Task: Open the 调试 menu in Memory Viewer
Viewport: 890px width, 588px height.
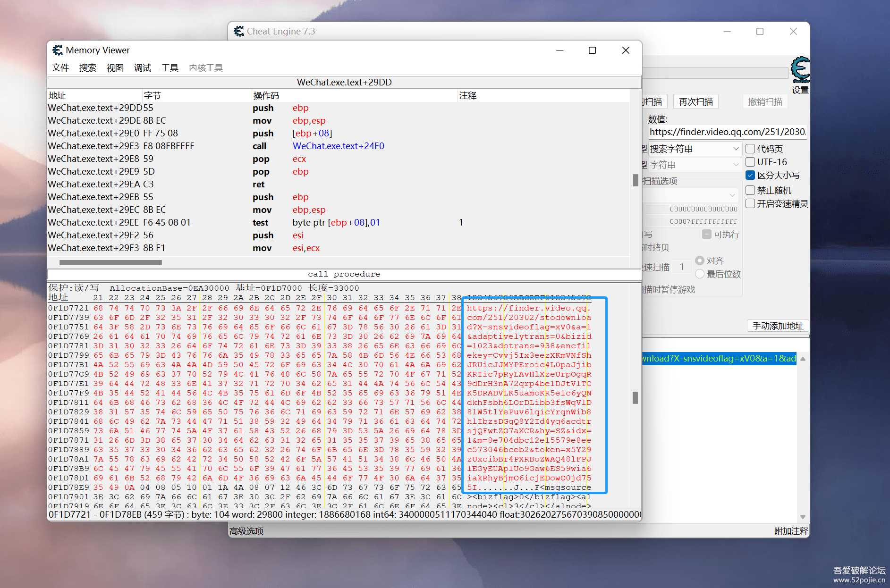Action: pyautogui.click(x=142, y=68)
